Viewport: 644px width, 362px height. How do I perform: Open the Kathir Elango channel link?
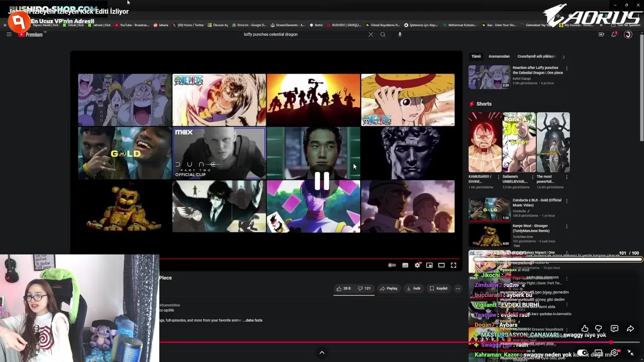tap(522, 78)
